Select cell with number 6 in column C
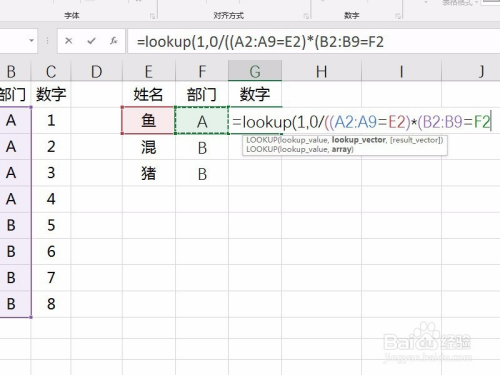Viewport: 500px width, 375px height. coord(51,252)
